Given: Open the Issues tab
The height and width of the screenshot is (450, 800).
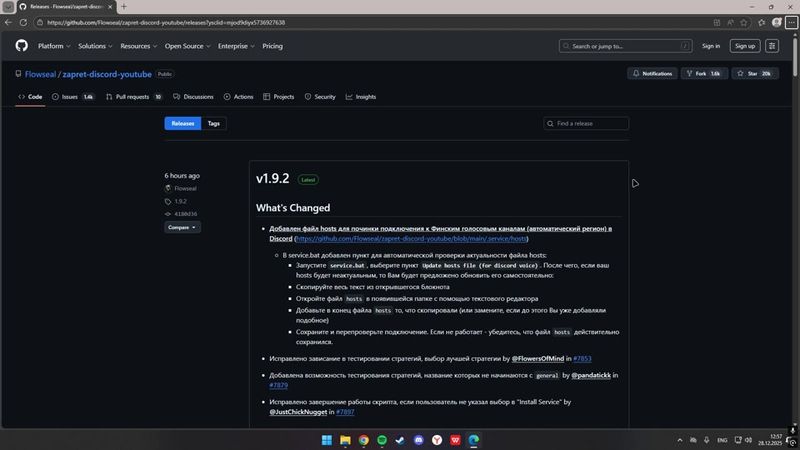Looking at the screenshot, I should coord(73,97).
